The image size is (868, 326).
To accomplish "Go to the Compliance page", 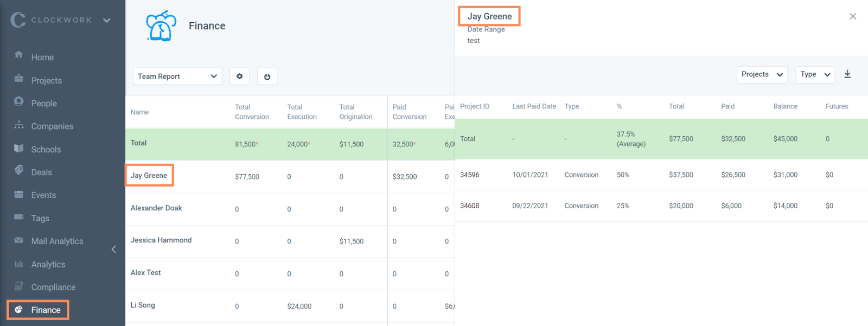I will coord(53,287).
